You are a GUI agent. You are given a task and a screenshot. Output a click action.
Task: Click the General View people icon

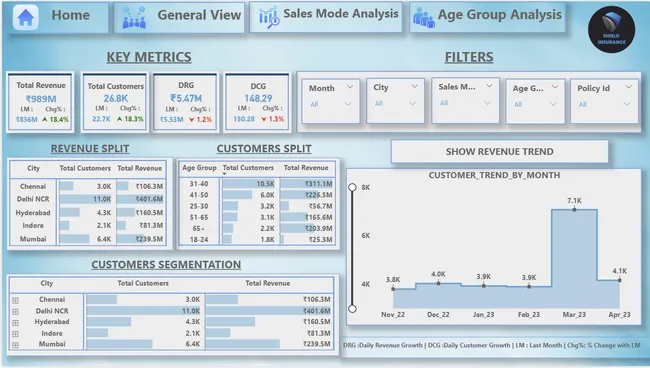[134, 18]
